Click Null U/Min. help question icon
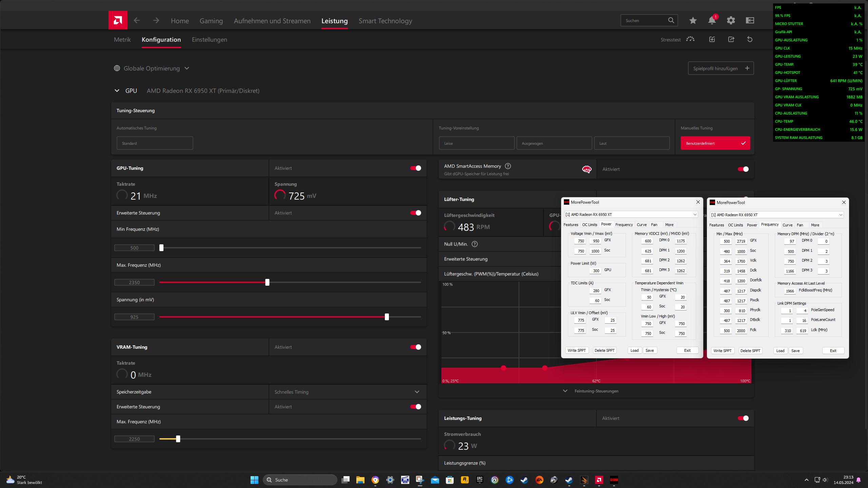 click(x=475, y=244)
